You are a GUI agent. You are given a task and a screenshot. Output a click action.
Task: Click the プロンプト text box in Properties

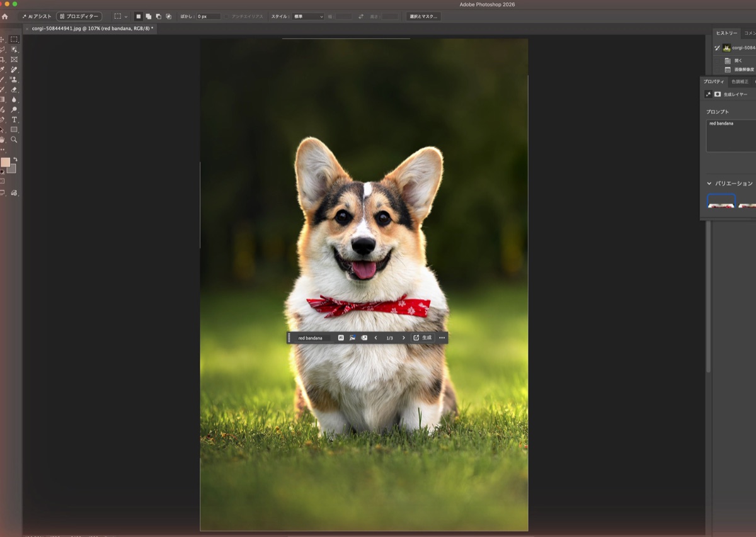point(731,136)
